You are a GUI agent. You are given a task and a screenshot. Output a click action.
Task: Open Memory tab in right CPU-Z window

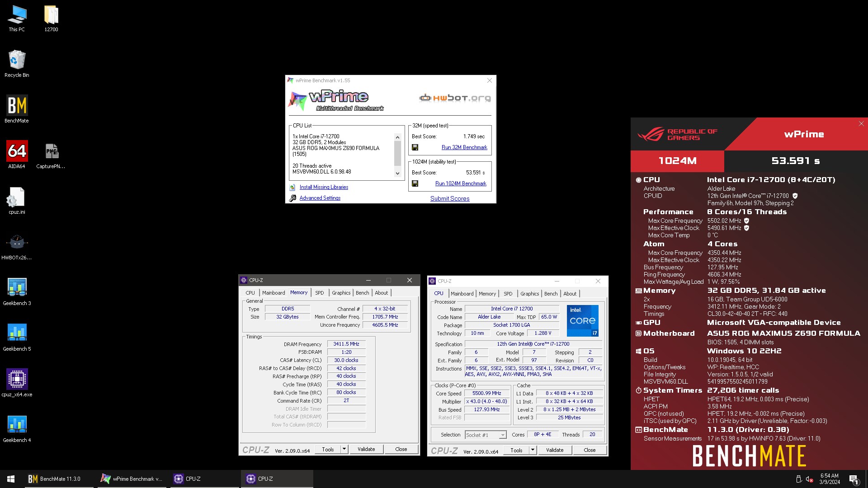(487, 294)
